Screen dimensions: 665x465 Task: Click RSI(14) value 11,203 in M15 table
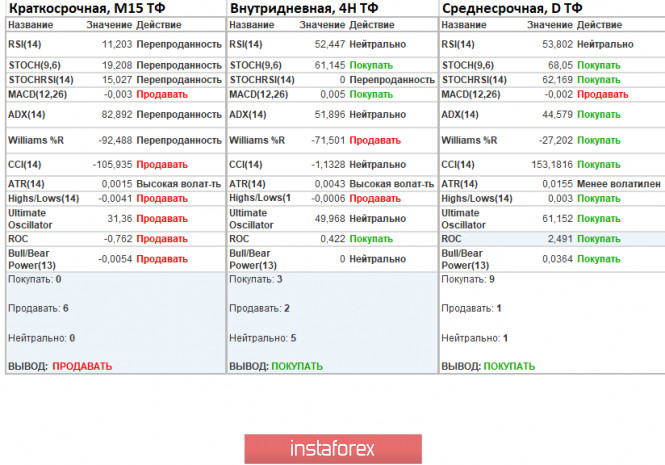[x=117, y=44]
